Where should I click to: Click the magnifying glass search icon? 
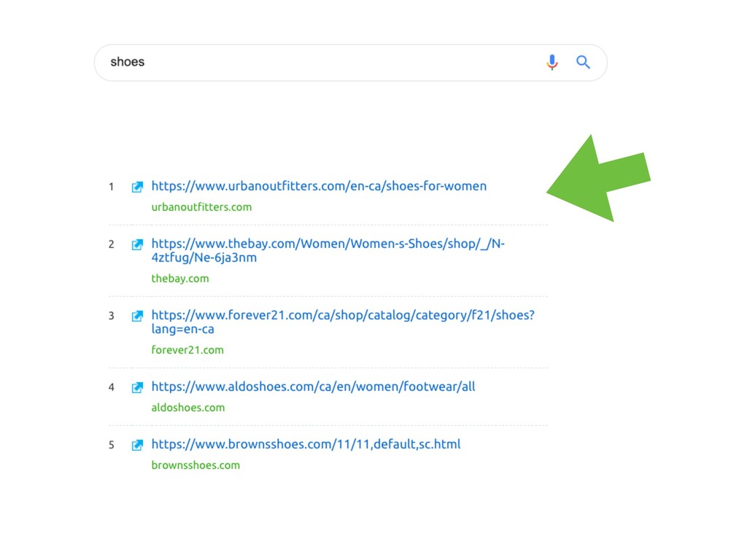click(583, 63)
